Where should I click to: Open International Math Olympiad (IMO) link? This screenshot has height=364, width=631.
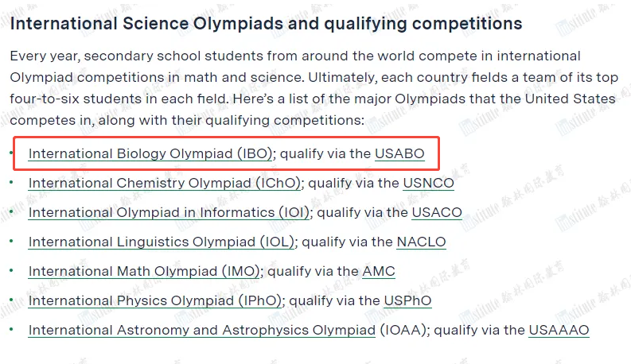pos(145,271)
